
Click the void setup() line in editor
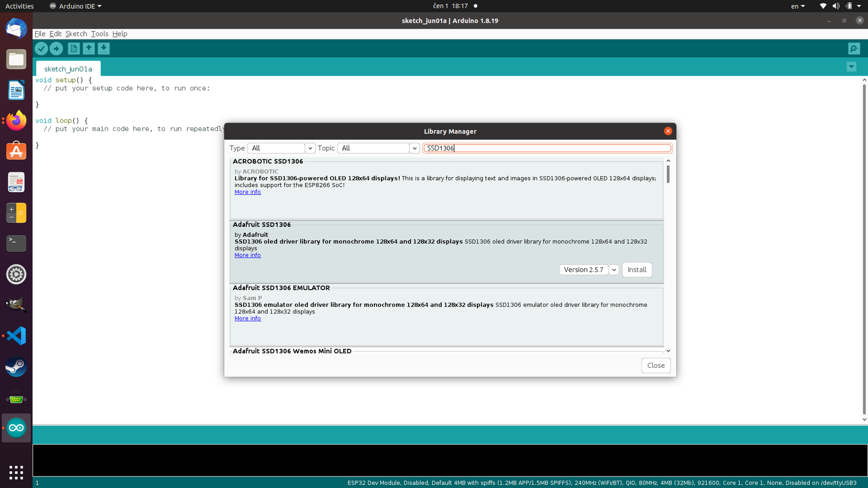pyautogui.click(x=63, y=80)
